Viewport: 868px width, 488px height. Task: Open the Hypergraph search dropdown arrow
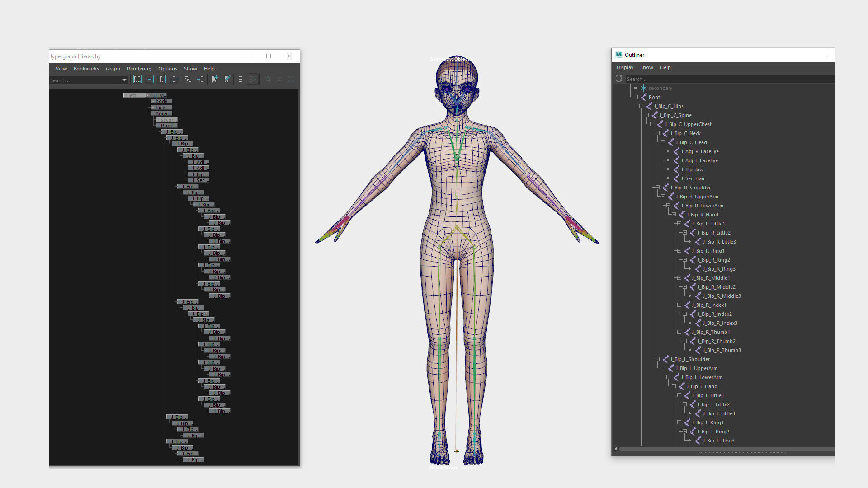point(124,80)
